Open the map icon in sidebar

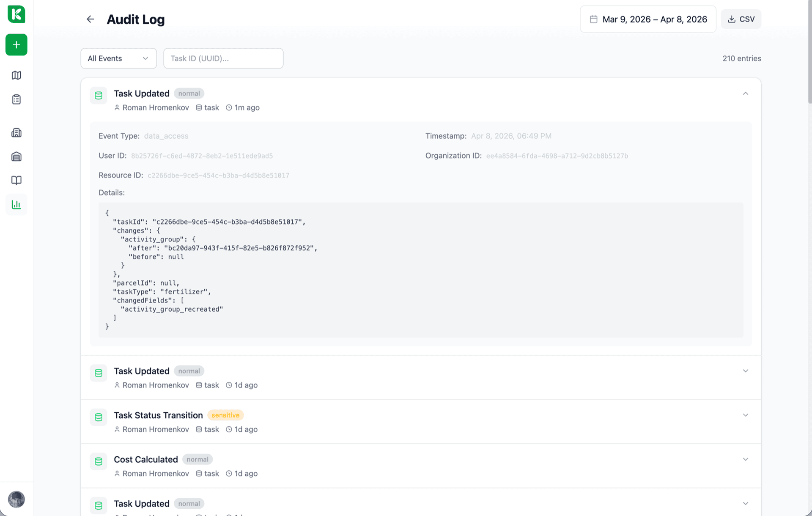[x=16, y=75]
